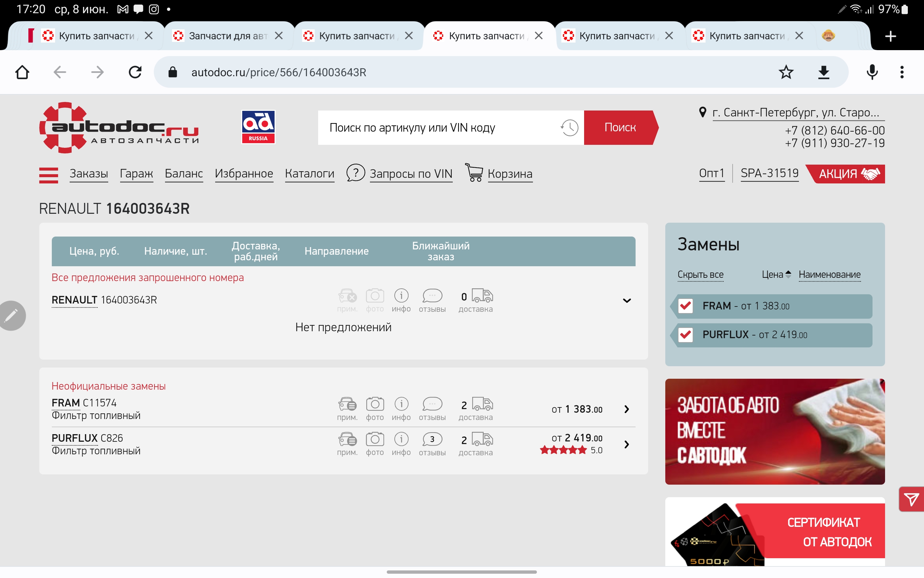The image size is (924, 578).
Task: Reload the autodoc.ru page
Action: 135,72
